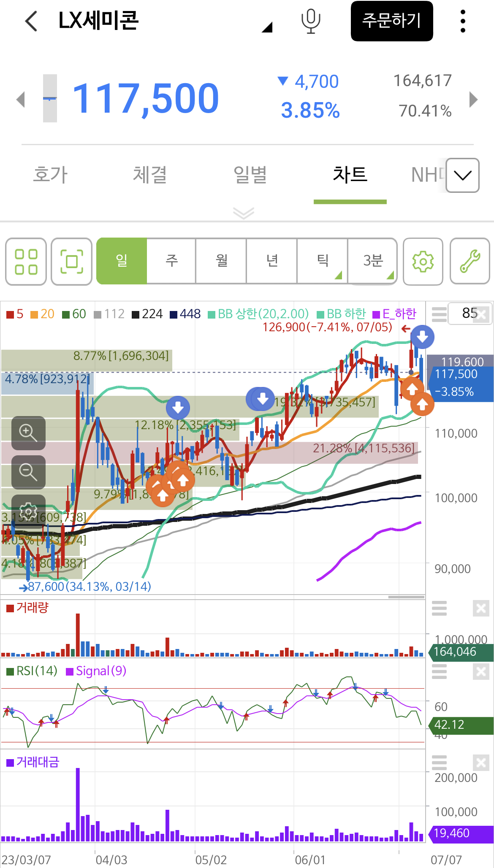Open the three-dot overflow menu

click(463, 21)
